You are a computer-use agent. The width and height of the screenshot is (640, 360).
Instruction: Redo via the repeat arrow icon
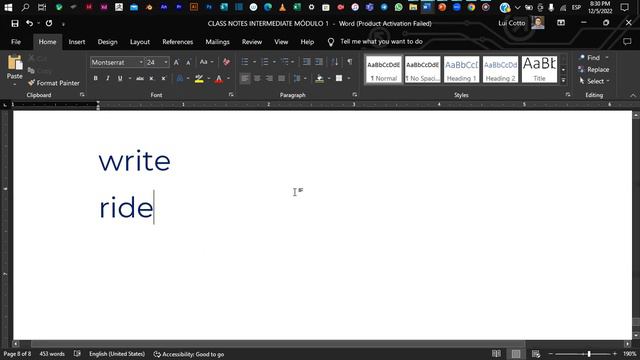49,23
